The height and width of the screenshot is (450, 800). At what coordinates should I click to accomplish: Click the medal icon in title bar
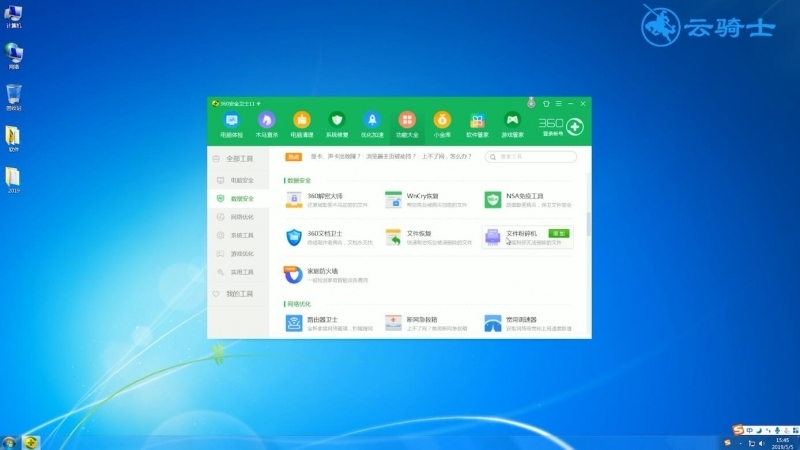(531, 103)
